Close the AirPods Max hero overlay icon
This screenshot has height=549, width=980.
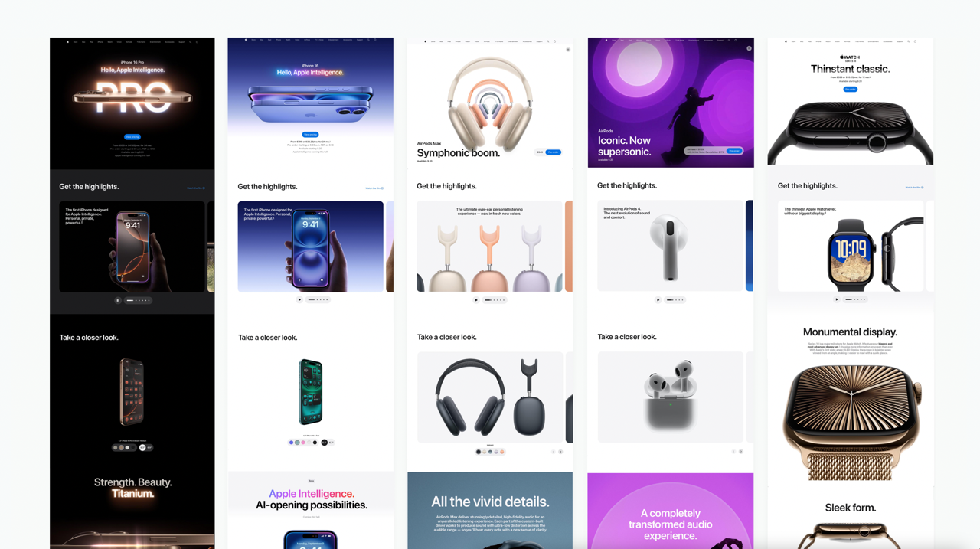[568, 50]
